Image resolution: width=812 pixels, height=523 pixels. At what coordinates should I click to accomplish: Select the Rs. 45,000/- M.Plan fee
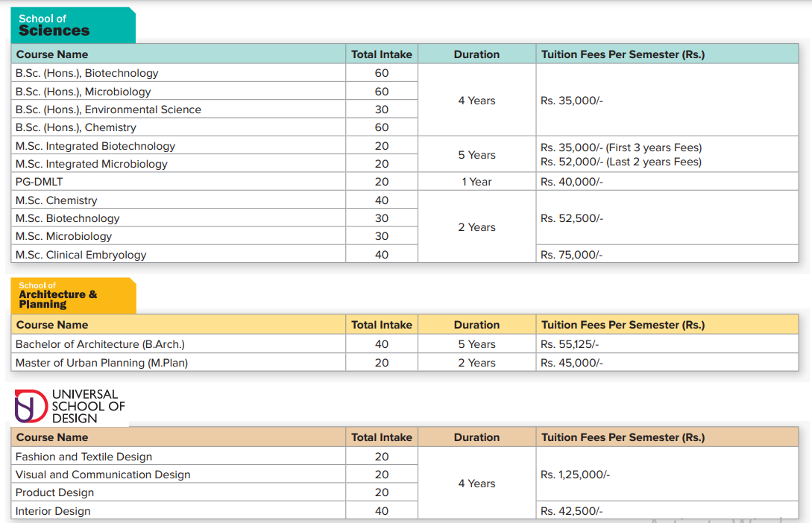tap(572, 363)
